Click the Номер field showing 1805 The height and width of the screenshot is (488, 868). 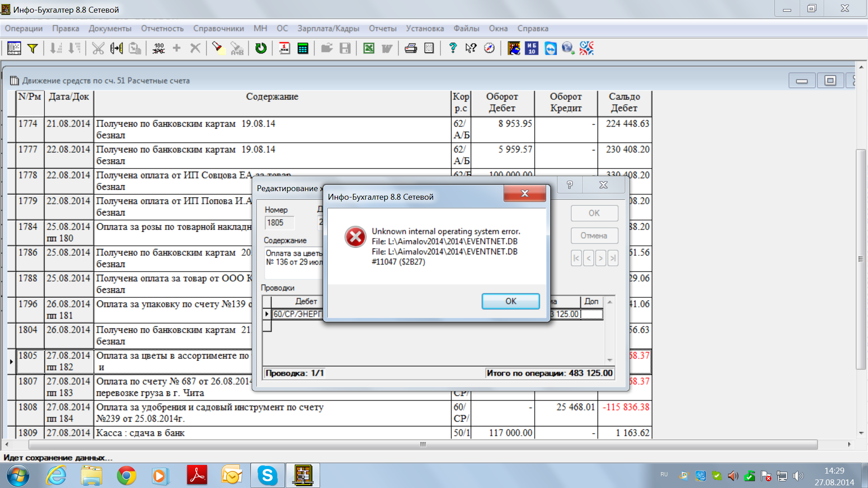point(279,223)
